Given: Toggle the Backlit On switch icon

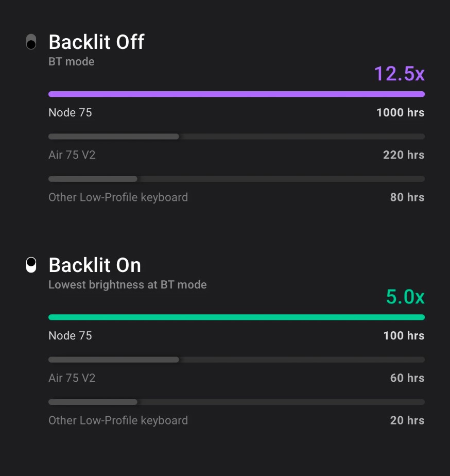Looking at the screenshot, I should [x=31, y=265].
